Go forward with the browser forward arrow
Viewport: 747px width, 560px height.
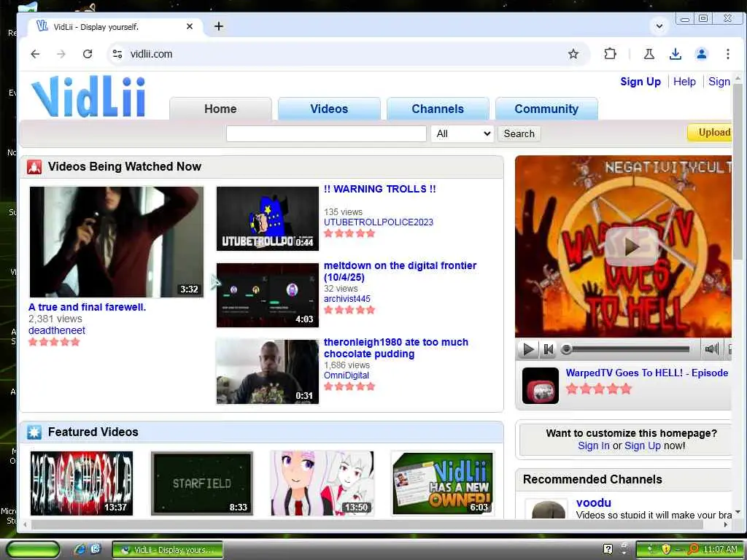pos(61,54)
